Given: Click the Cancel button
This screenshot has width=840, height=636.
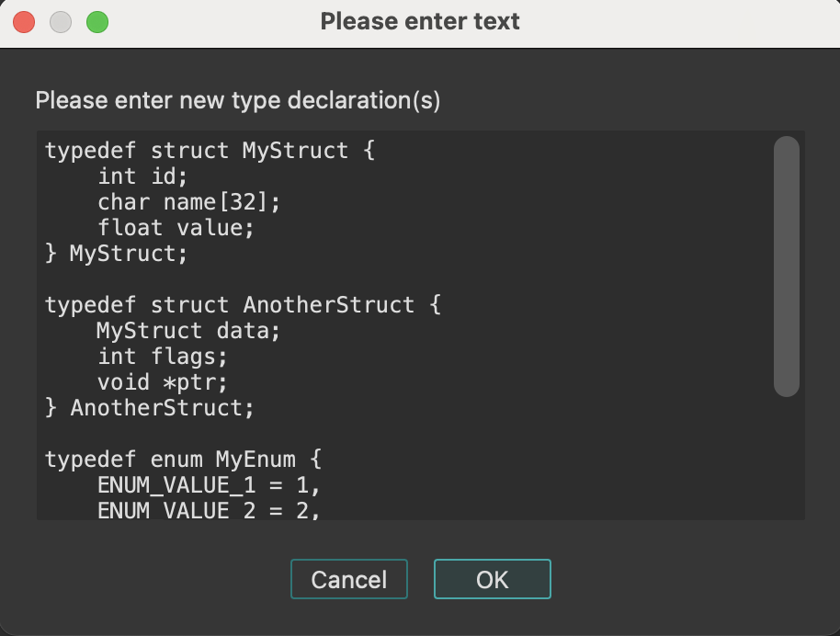Looking at the screenshot, I should click(x=348, y=579).
